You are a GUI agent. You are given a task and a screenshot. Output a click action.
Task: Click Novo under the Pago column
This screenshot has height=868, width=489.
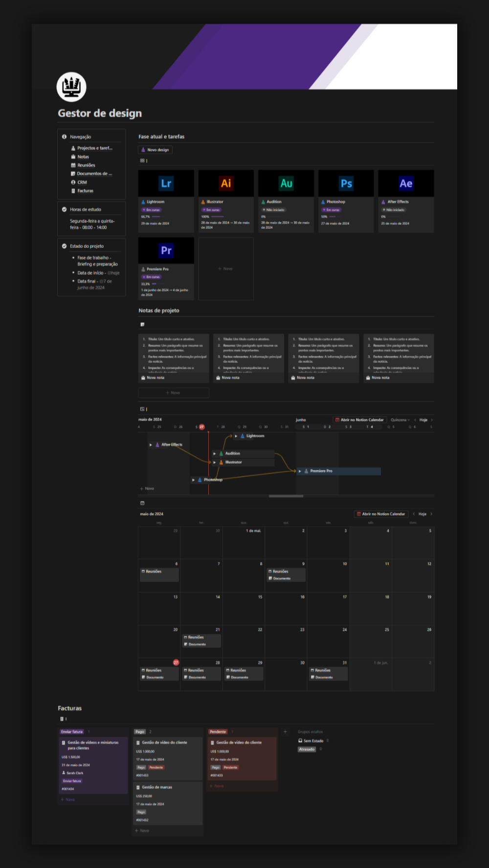click(142, 830)
